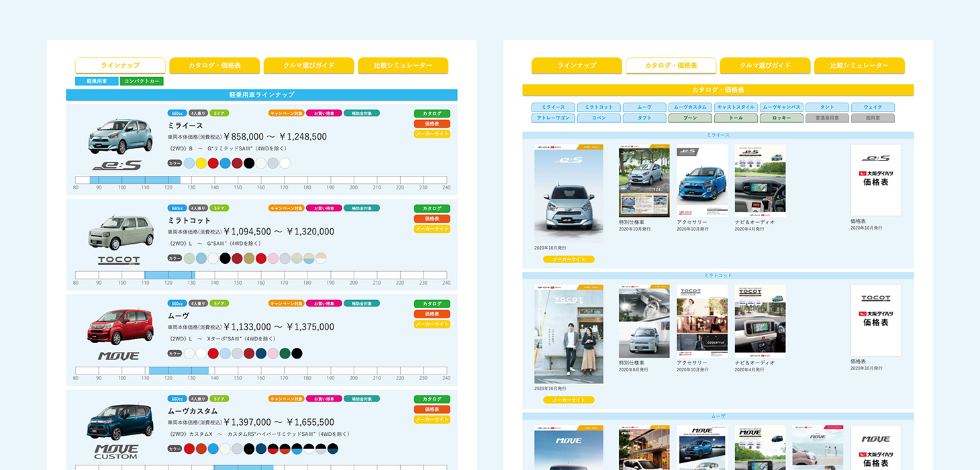Open 比較シミュレーター tab in the right page
The width and height of the screenshot is (980, 470).
click(859, 65)
